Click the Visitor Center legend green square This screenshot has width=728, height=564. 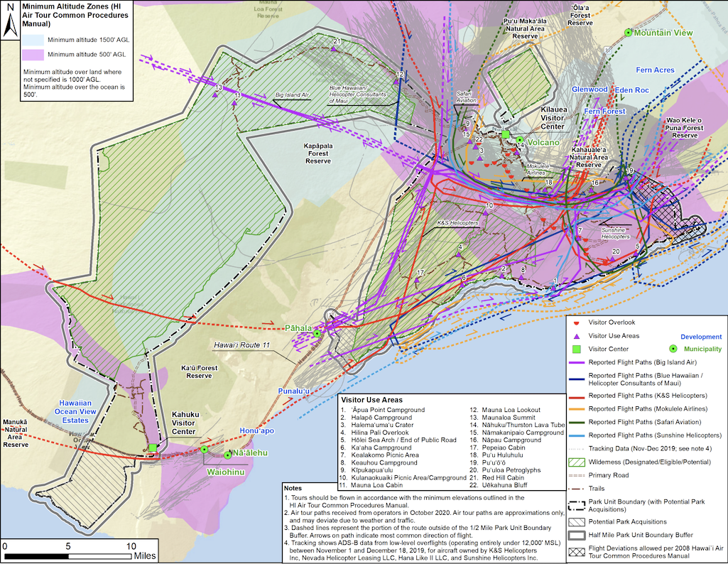coord(576,349)
